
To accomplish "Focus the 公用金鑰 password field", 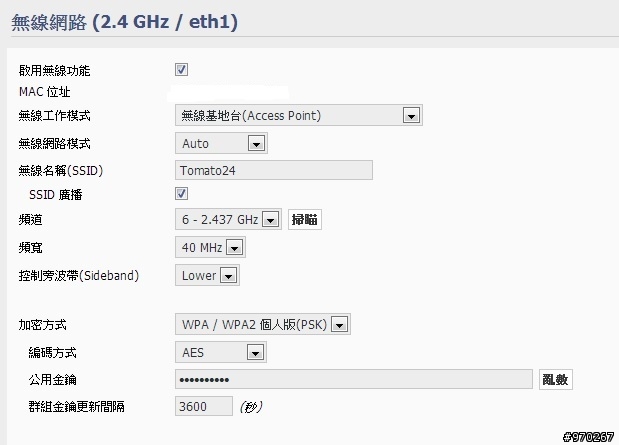I will click(x=354, y=379).
